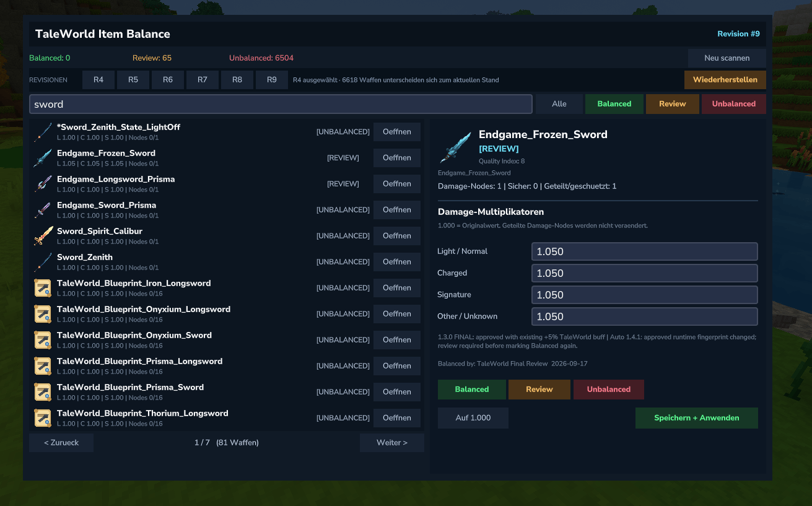
Task: Click the Wiederherstellen button
Action: tap(725, 80)
